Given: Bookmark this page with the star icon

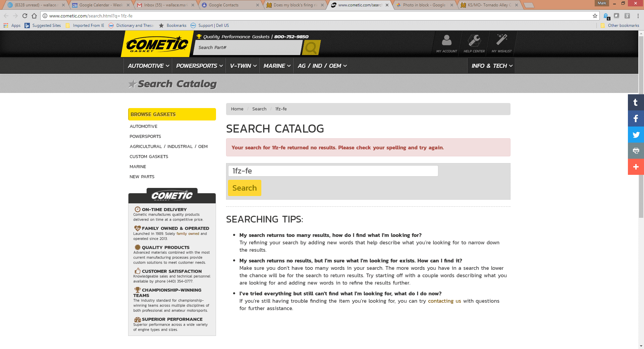Looking at the screenshot, I should point(595,16).
